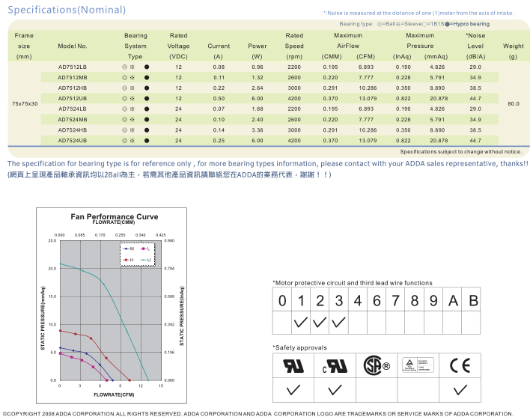
Task: Click the FLOWRATE(CFM) axis label
Action: coord(114,395)
